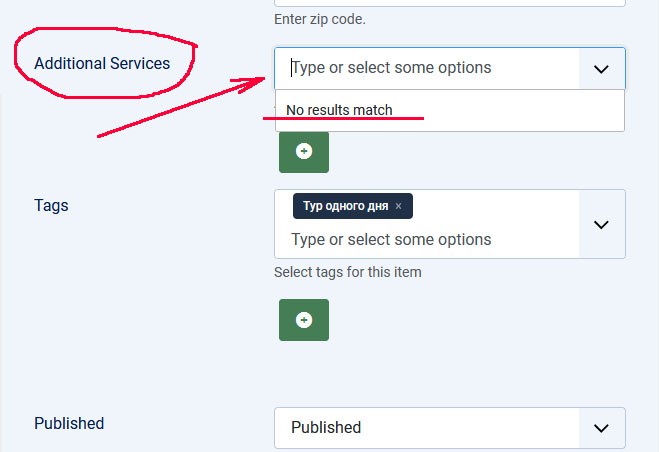
Task: Click the red hand-drawn arrow annotation
Action: (x=180, y=110)
